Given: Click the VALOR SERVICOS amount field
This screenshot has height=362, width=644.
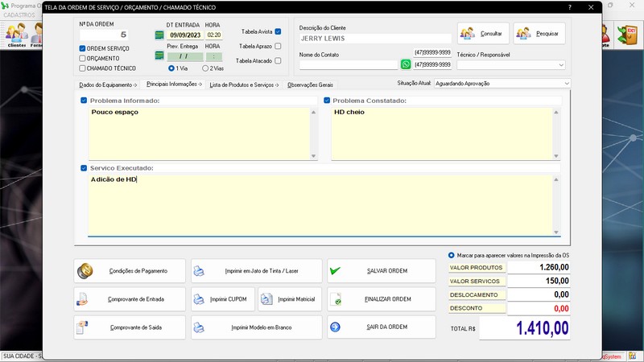Looking at the screenshot, I should 539,281.
